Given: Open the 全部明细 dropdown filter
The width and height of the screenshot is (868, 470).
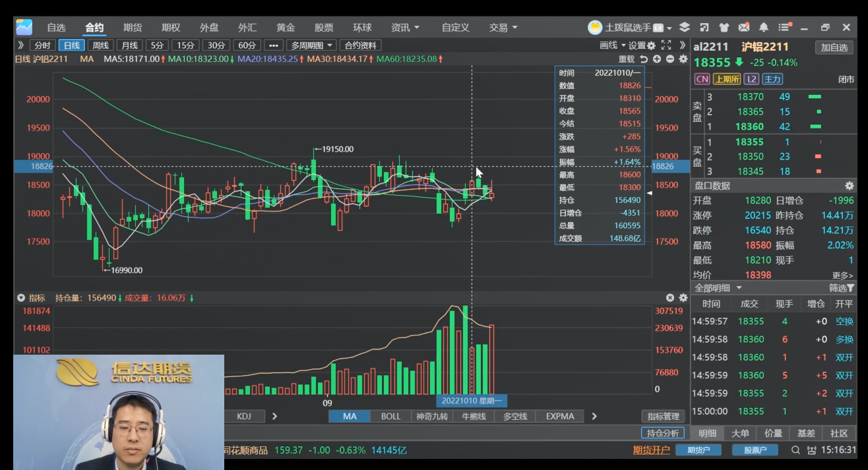Looking at the screenshot, I should [x=718, y=288].
